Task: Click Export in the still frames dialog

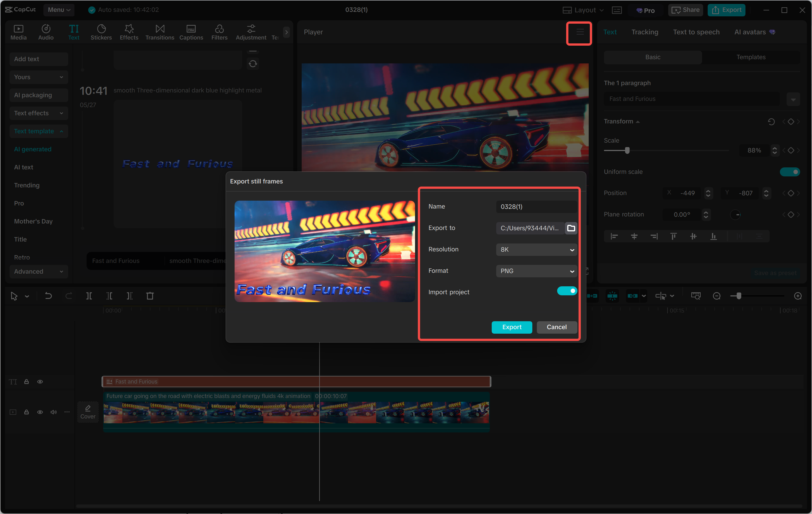Action: tap(511, 327)
